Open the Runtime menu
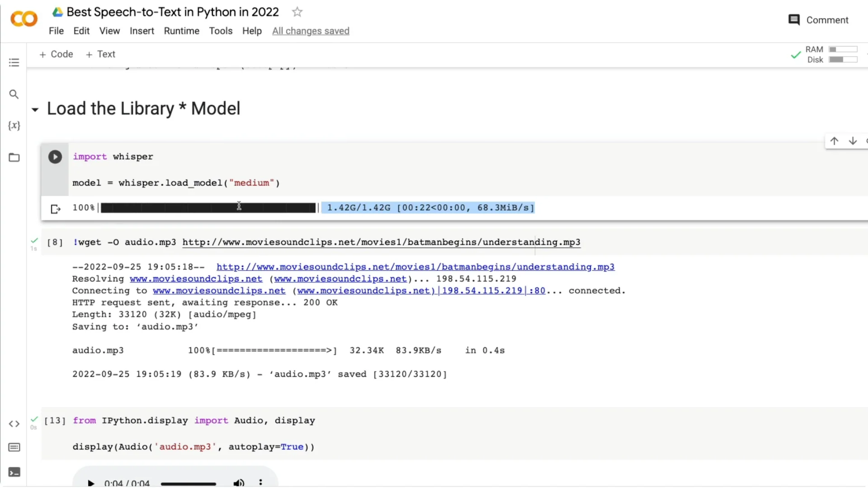The image size is (868, 488). [181, 31]
